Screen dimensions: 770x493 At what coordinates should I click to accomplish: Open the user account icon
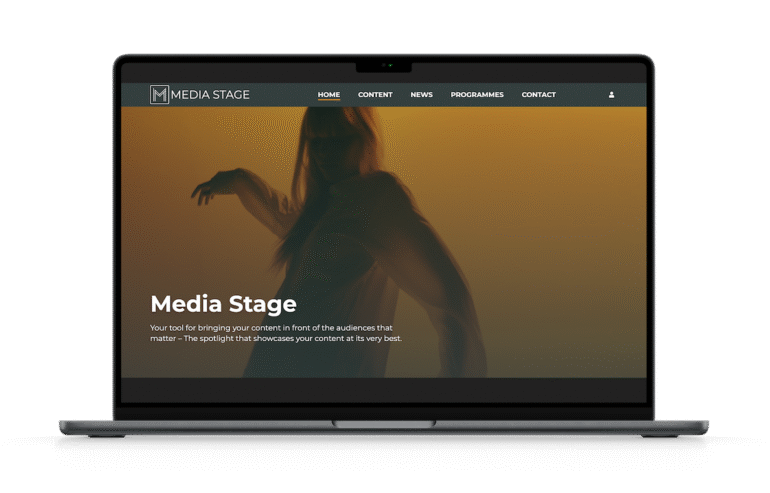coord(611,95)
